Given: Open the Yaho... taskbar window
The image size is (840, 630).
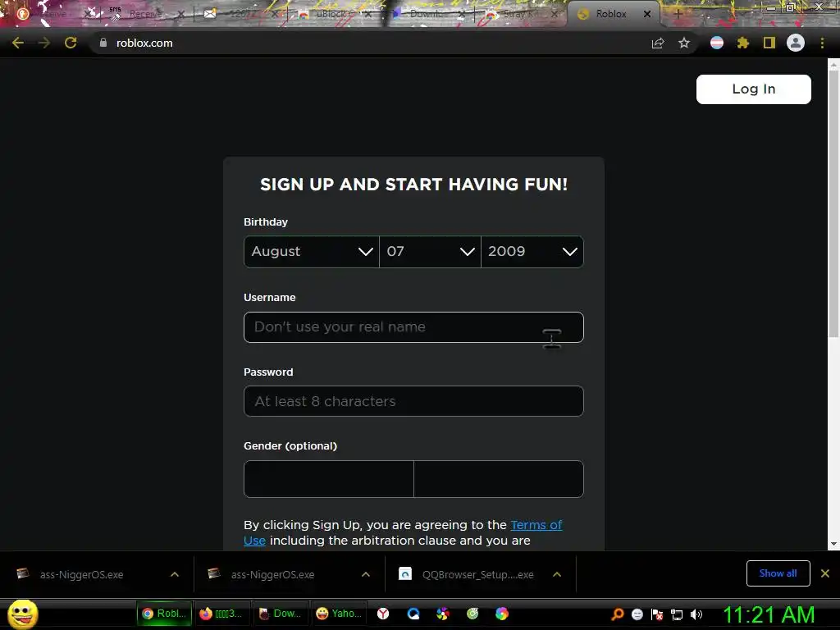Looking at the screenshot, I should click(339, 614).
